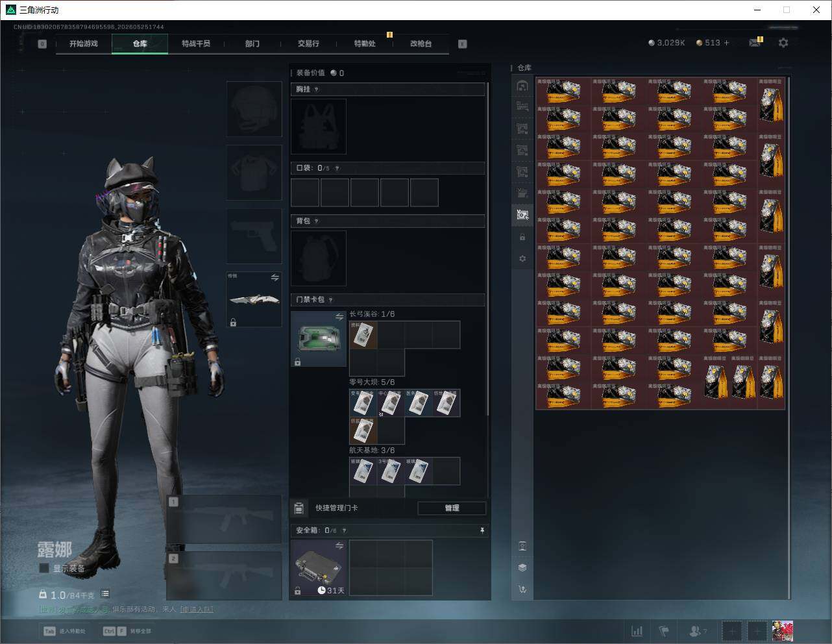Image resolution: width=832 pixels, height=644 pixels.
Task: Click the plus next to 513 currency
Action: tap(726, 43)
